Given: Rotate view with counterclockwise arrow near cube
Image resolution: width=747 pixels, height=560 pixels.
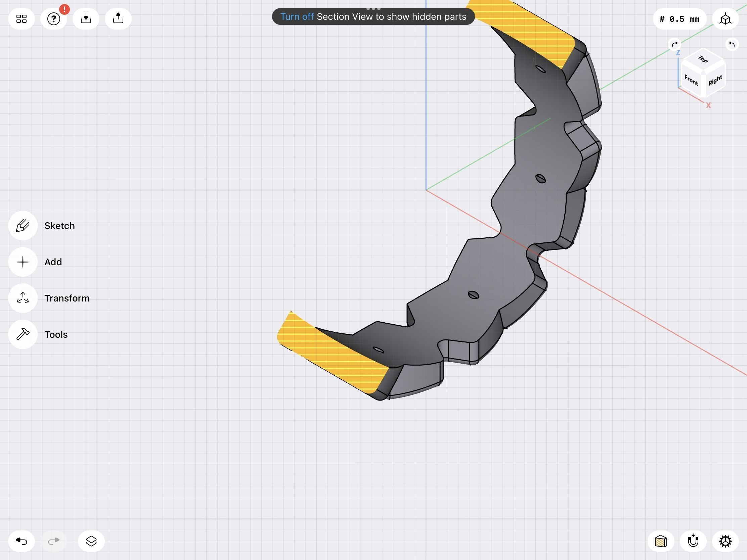Looking at the screenshot, I should point(732,44).
